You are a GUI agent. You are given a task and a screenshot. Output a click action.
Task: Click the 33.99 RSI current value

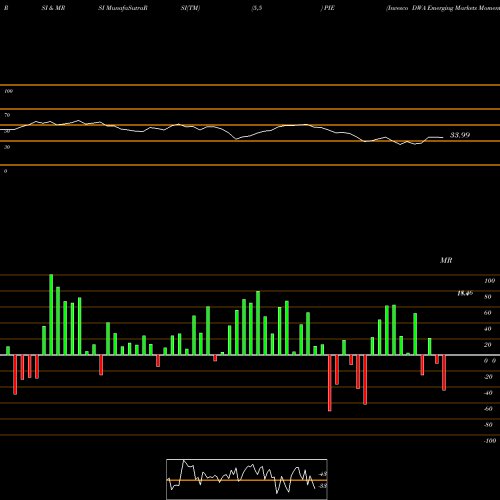pyautogui.click(x=460, y=135)
